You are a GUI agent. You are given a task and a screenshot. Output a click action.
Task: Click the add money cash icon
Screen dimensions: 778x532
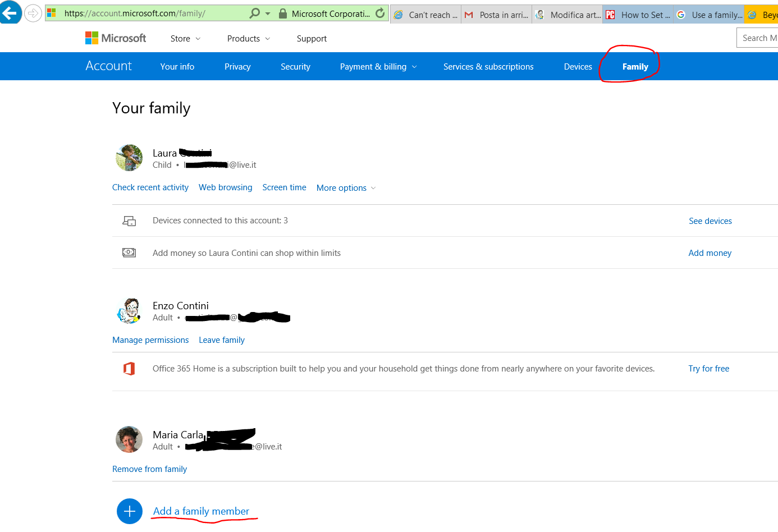(129, 253)
